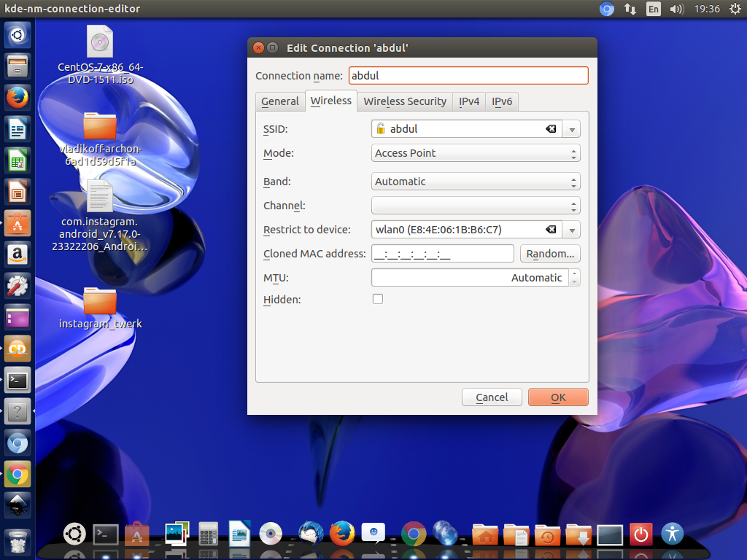Open Inkscape from the left launcher

coord(18,505)
